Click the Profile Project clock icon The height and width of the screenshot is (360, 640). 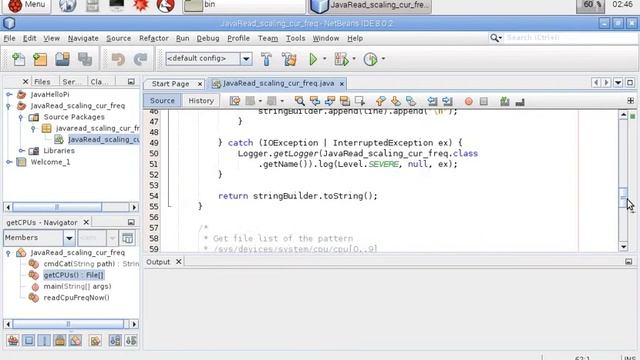(370, 60)
